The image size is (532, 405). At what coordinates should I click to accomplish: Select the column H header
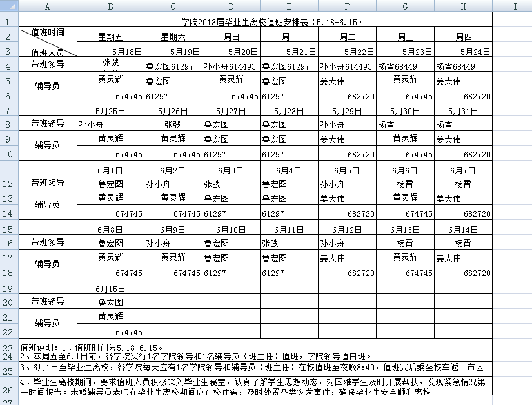click(x=463, y=6)
